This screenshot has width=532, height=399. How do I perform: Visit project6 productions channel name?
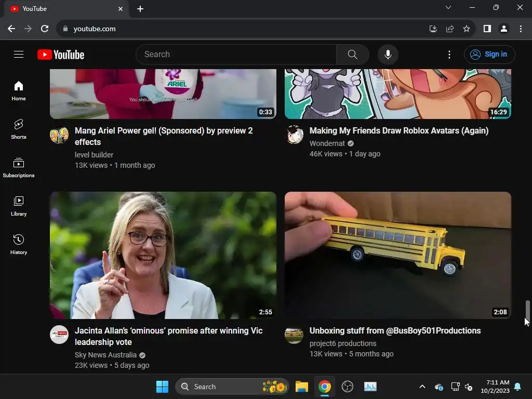[343, 343]
